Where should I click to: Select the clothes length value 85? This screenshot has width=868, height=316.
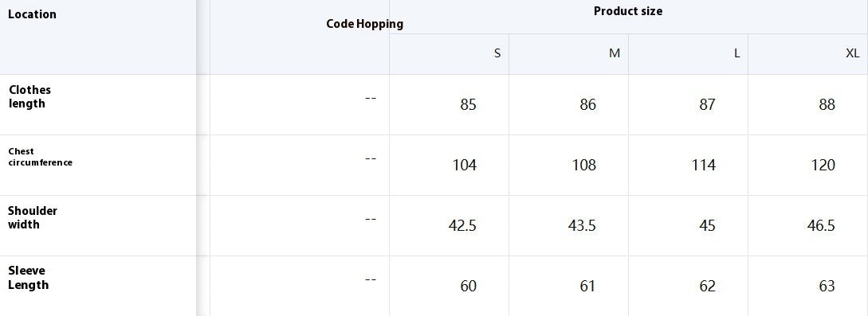(469, 104)
